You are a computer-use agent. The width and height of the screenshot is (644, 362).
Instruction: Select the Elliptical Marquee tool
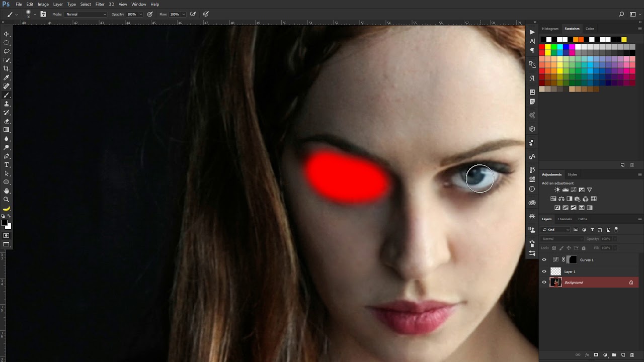(x=7, y=43)
